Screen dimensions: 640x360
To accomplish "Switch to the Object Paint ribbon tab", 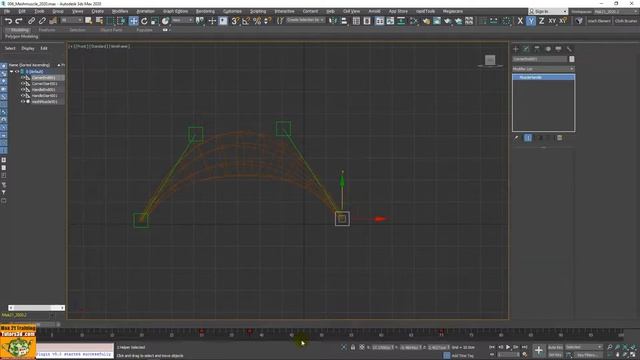I will (x=111, y=30).
